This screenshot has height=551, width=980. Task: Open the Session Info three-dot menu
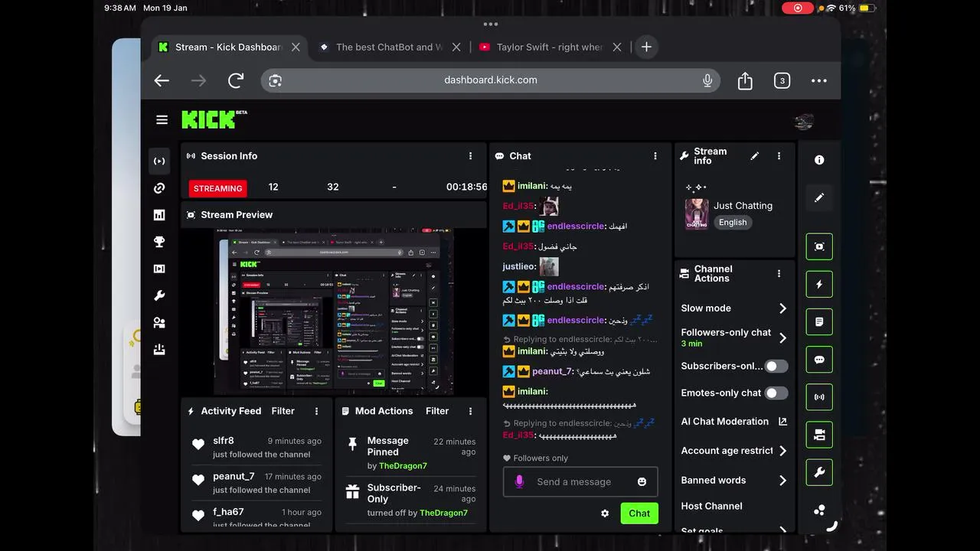[470, 155]
